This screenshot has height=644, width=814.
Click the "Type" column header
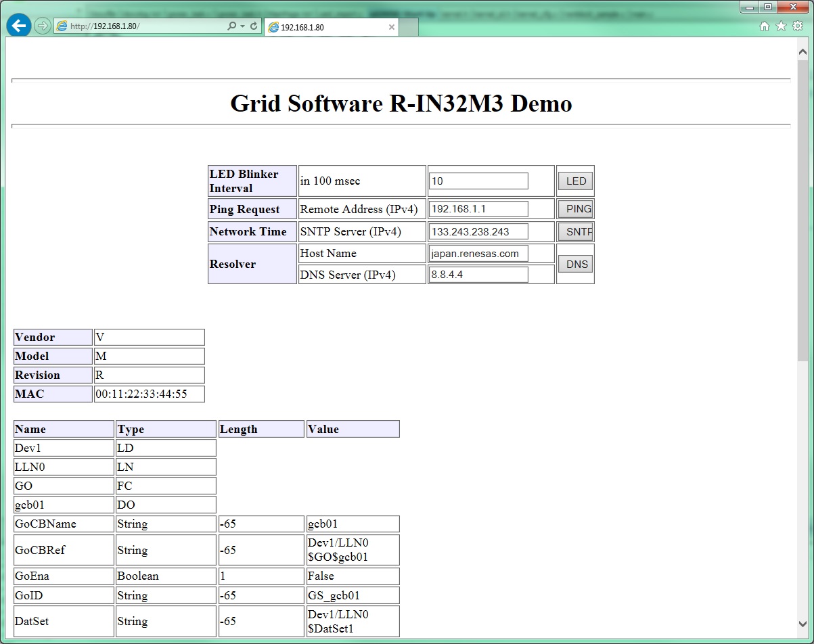pyautogui.click(x=166, y=429)
